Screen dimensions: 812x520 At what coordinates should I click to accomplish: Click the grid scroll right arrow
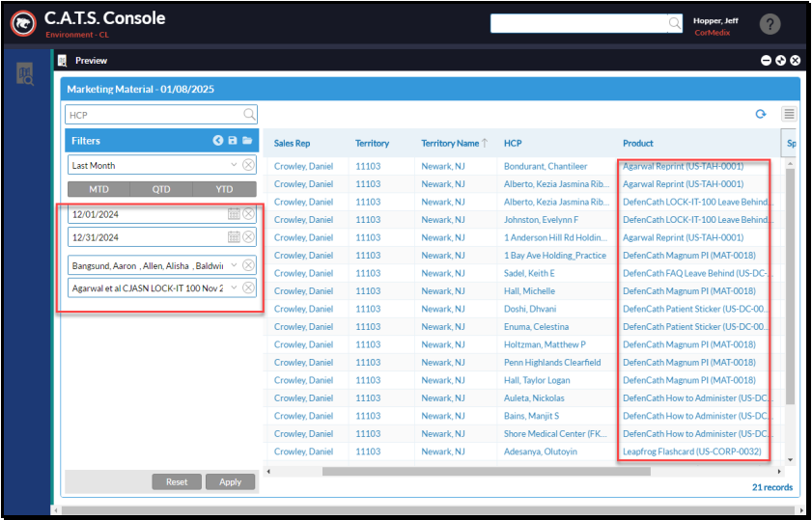[x=779, y=472]
